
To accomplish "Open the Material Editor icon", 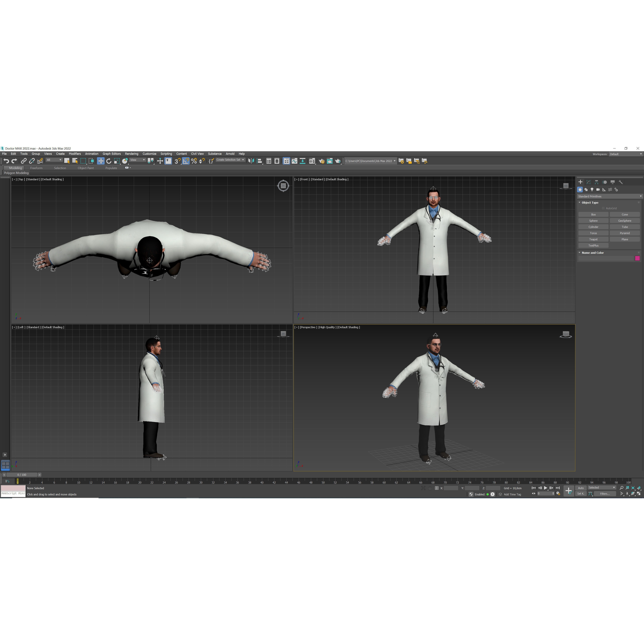I will tap(312, 161).
